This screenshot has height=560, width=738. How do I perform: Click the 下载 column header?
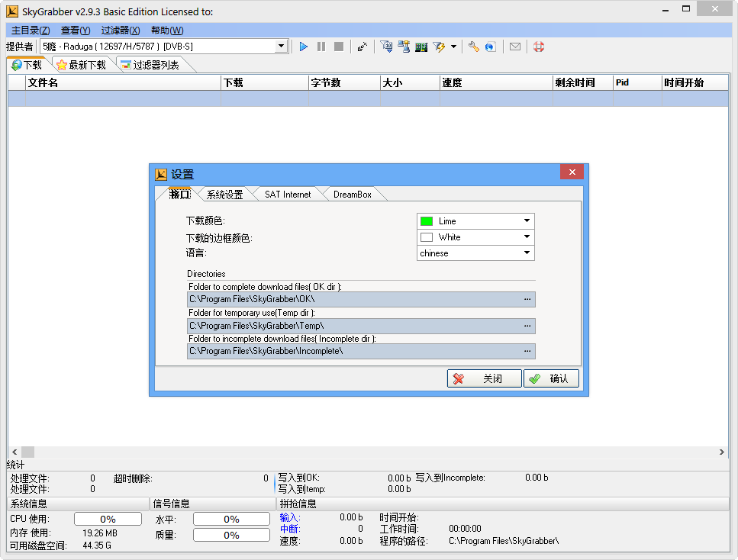[x=265, y=83]
